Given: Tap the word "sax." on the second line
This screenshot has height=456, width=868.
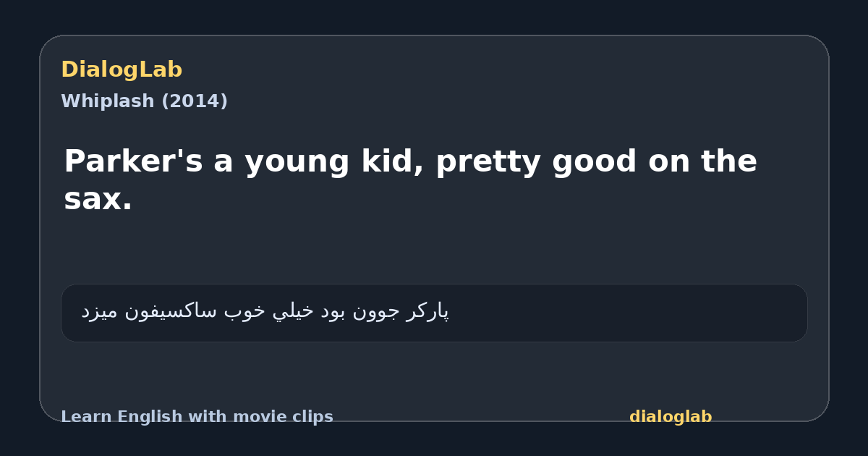Looking at the screenshot, I should (98, 201).
